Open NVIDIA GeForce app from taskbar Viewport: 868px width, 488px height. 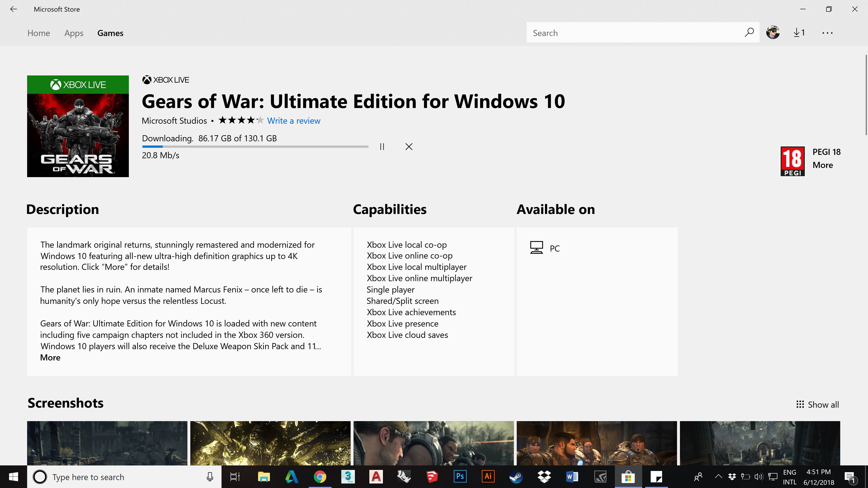600,477
